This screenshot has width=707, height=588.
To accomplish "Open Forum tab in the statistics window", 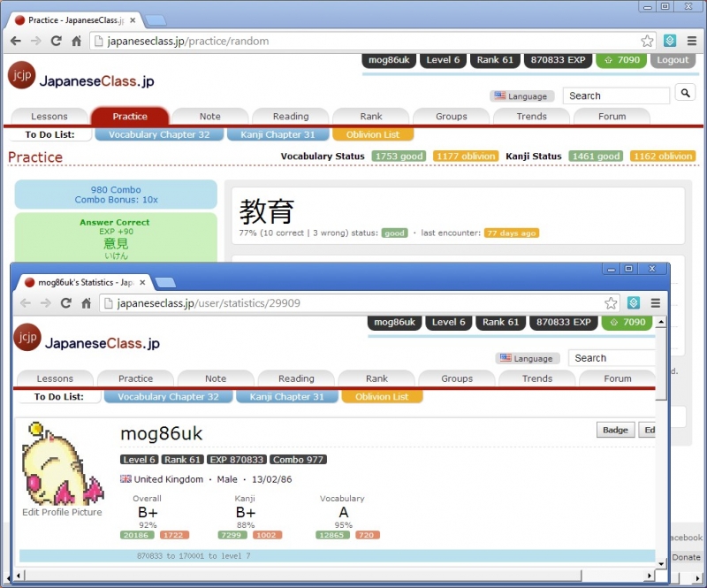I will 617,378.
